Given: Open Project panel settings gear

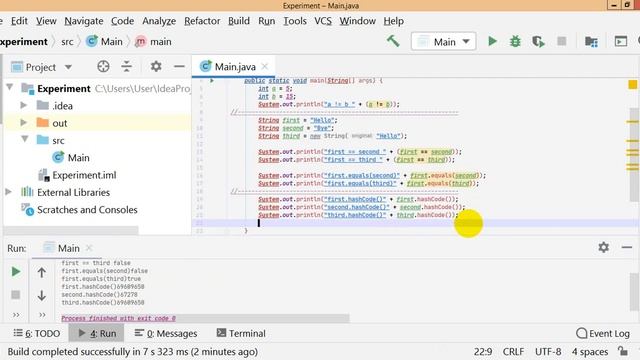Looking at the screenshot, I should (x=156, y=67).
